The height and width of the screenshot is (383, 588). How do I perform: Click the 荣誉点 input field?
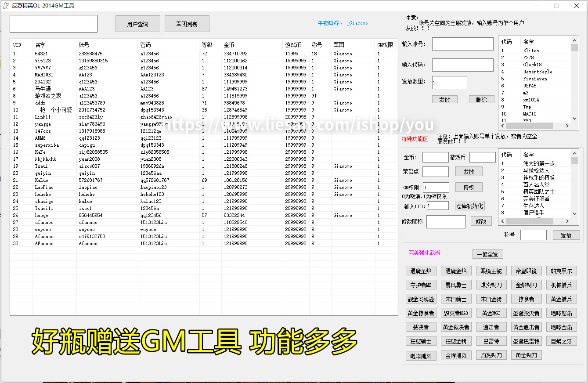pyautogui.click(x=435, y=172)
